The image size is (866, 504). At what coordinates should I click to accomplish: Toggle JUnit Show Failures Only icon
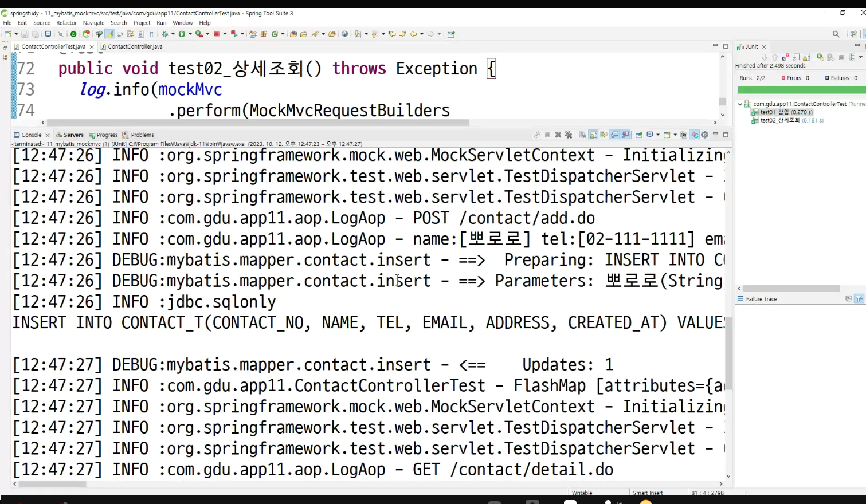coord(786,57)
